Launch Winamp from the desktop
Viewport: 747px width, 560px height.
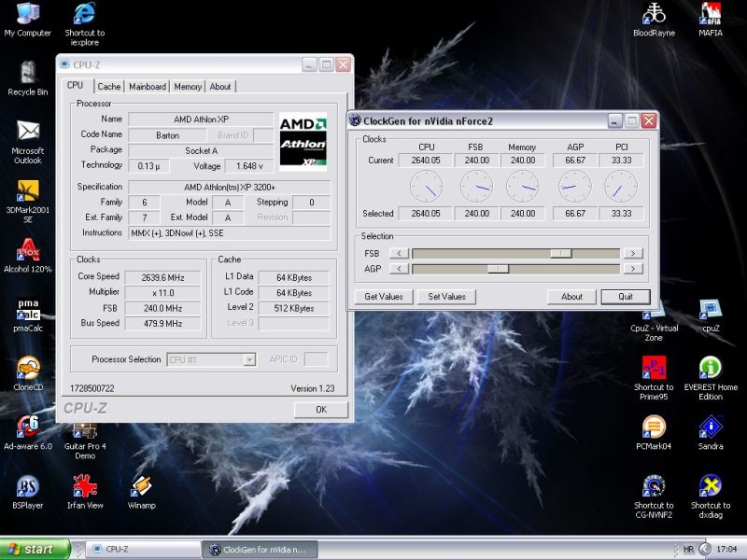click(141, 486)
